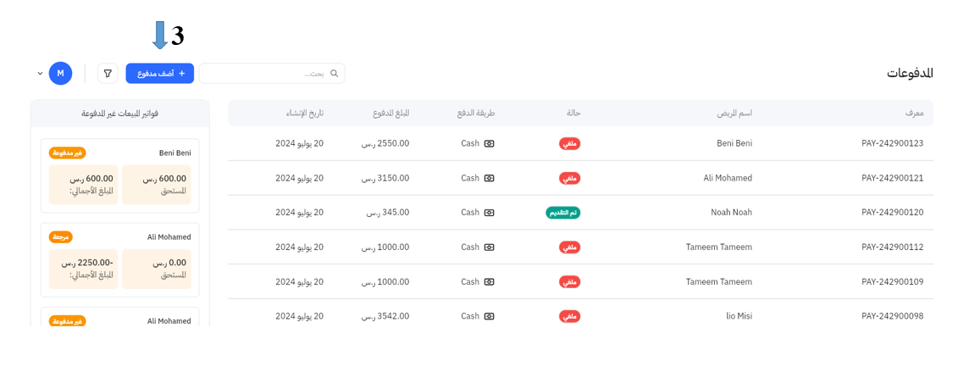Click the filter funnel icon
980x372 pixels.
click(108, 74)
